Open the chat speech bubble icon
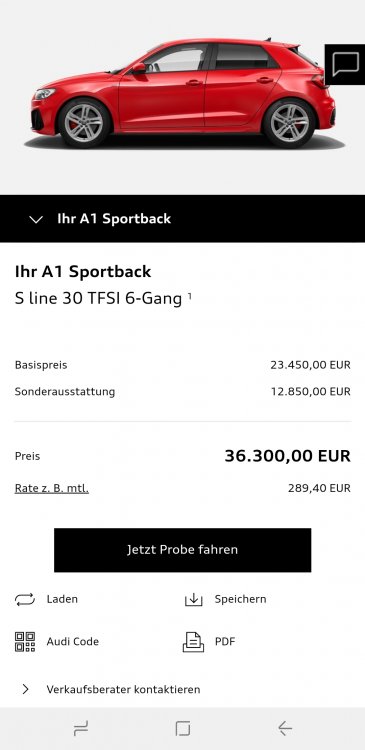The height and width of the screenshot is (750, 365). tap(345, 64)
